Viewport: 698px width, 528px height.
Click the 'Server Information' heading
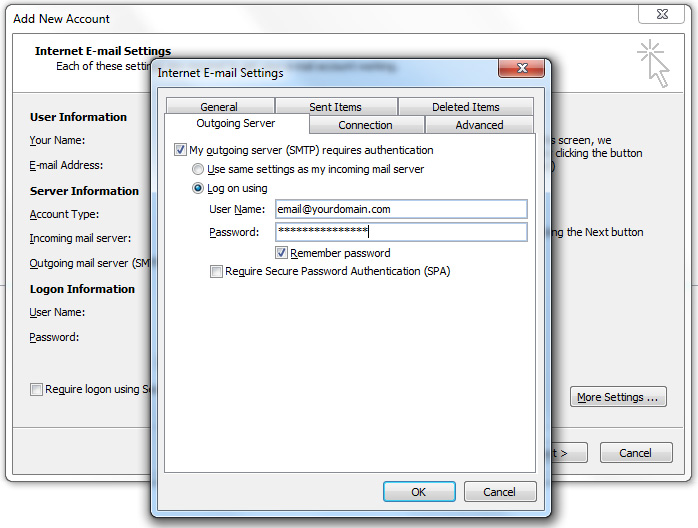(x=84, y=191)
